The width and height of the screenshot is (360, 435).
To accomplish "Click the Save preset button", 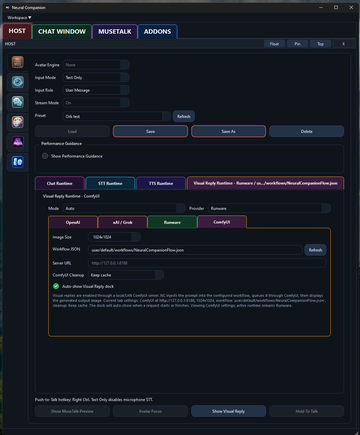I will (x=150, y=131).
